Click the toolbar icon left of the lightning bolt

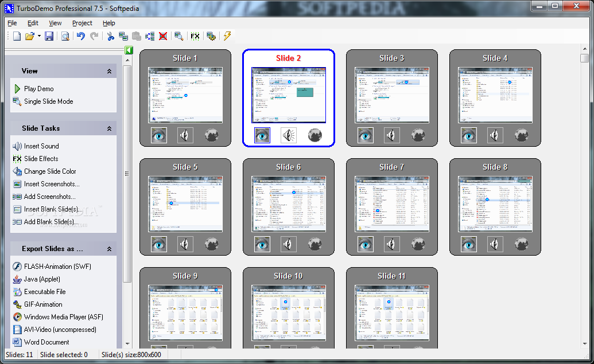click(x=211, y=36)
